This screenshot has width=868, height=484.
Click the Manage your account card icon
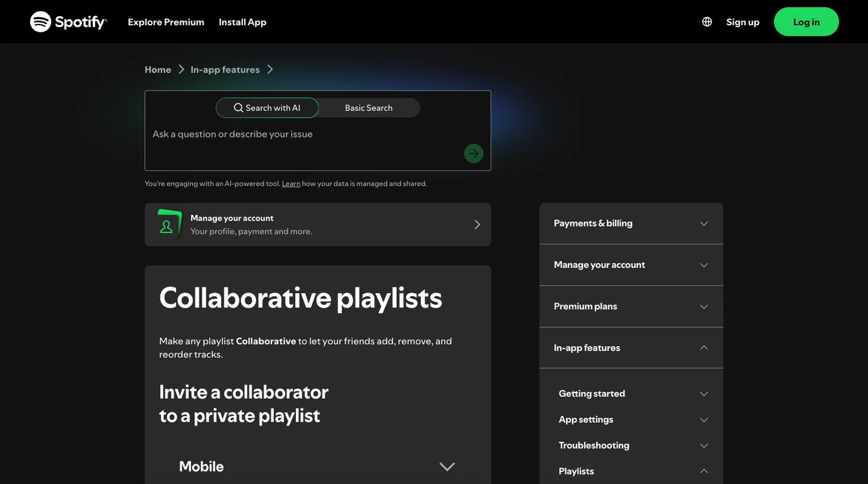click(169, 224)
